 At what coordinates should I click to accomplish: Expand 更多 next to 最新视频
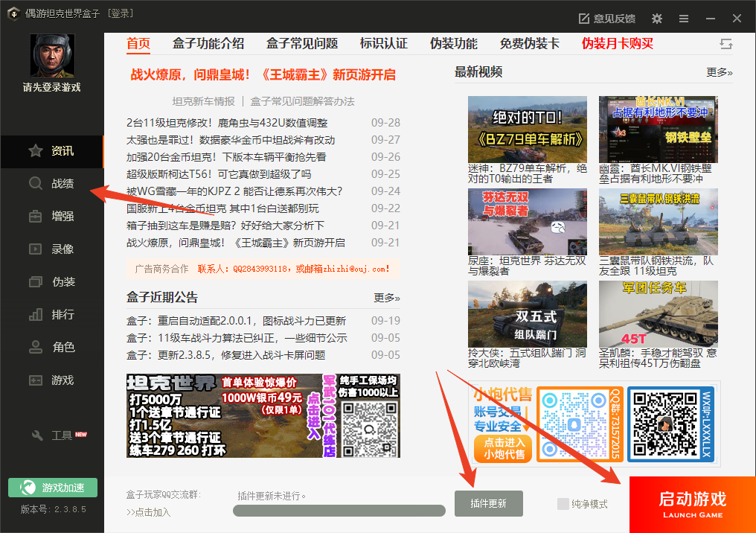click(719, 72)
